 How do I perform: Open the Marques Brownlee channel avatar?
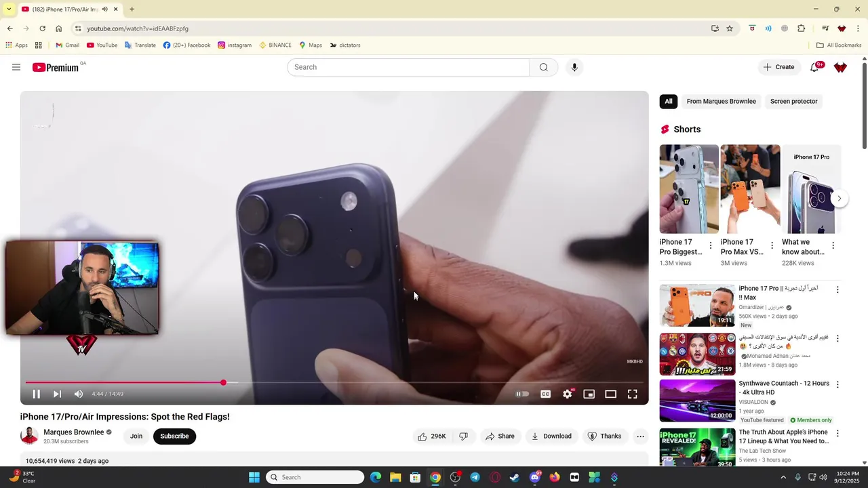click(29, 436)
